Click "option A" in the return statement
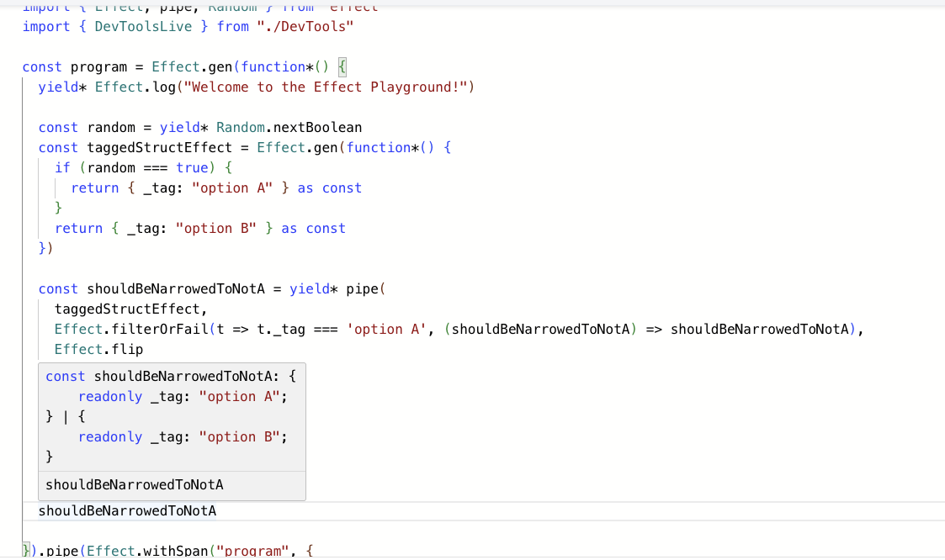 click(x=232, y=188)
